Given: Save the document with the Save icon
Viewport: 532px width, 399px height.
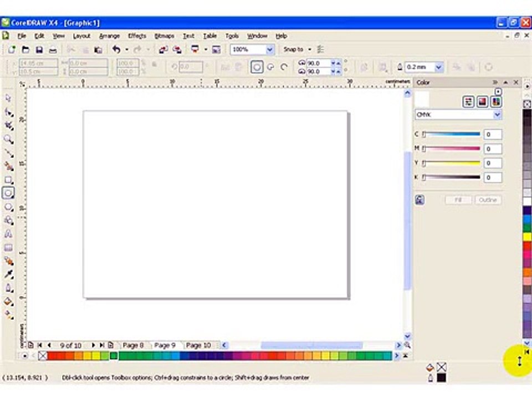Looking at the screenshot, I should coord(39,49).
